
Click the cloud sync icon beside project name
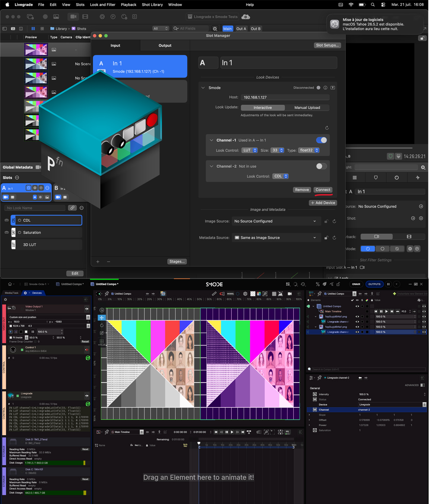[246, 17]
